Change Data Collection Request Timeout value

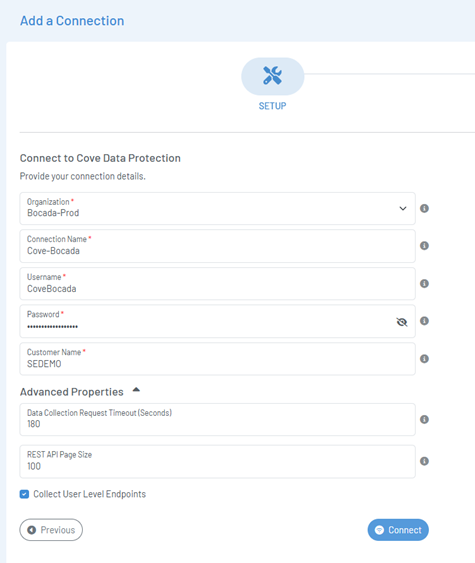tap(218, 419)
